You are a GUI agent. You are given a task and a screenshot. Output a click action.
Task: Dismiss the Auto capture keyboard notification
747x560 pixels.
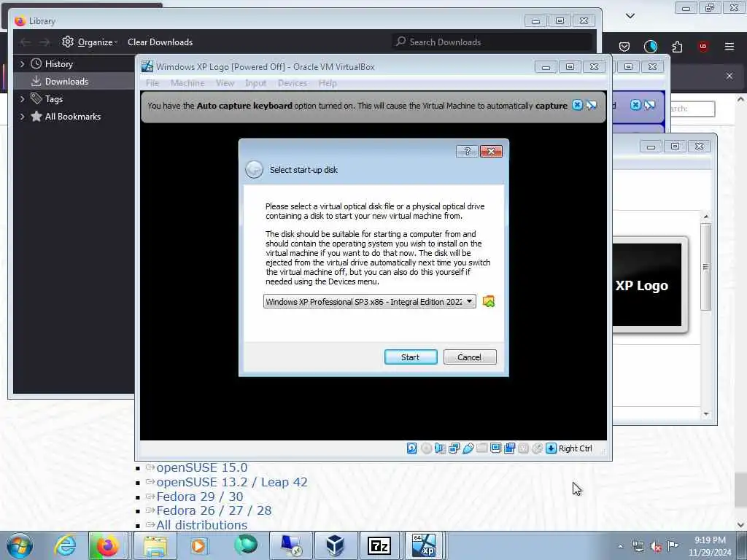577,105
